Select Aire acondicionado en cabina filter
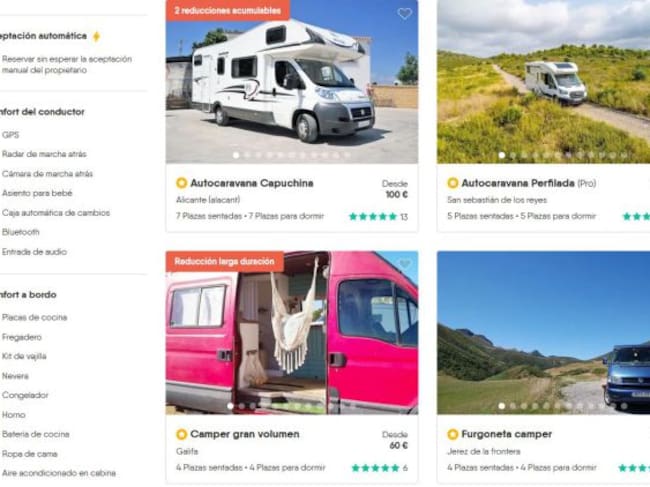 point(58,473)
